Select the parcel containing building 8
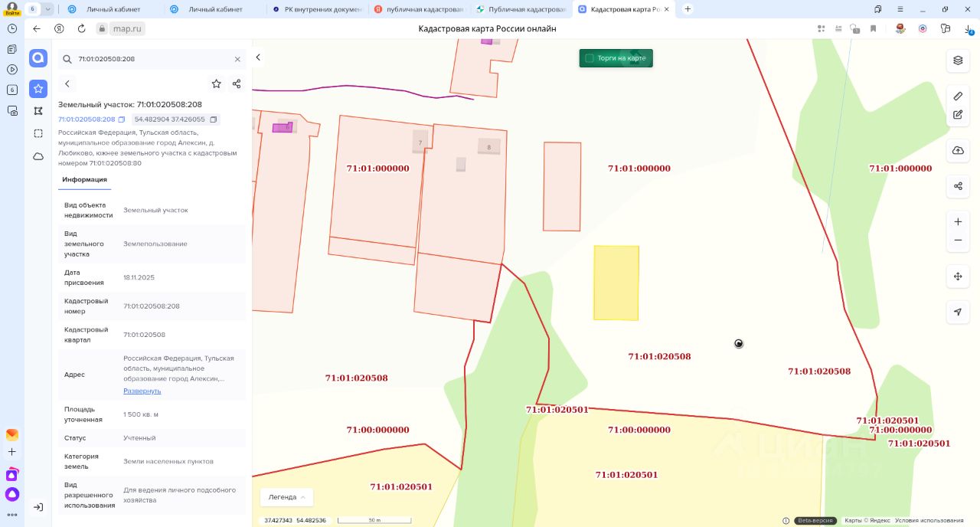The image size is (980, 527). (463, 195)
